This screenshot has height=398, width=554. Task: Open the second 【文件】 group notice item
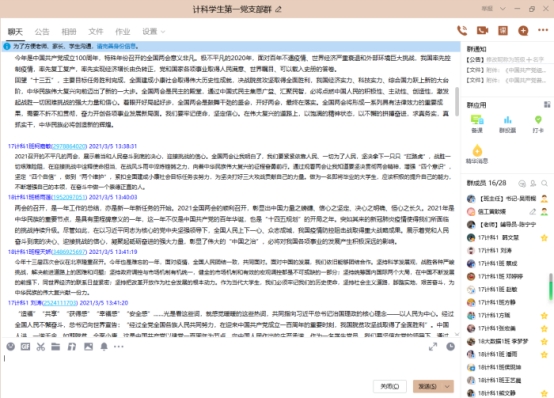505,81
